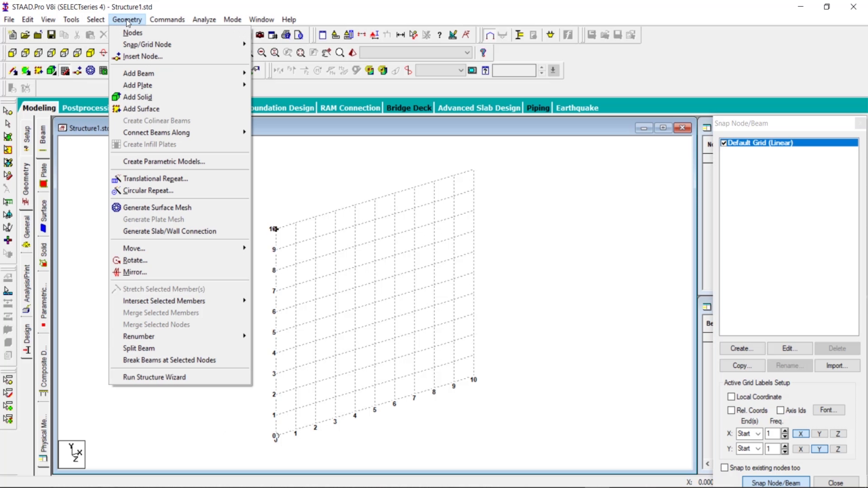The width and height of the screenshot is (868, 488).
Task: Click the toolbar numeric input field
Action: point(514,70)
